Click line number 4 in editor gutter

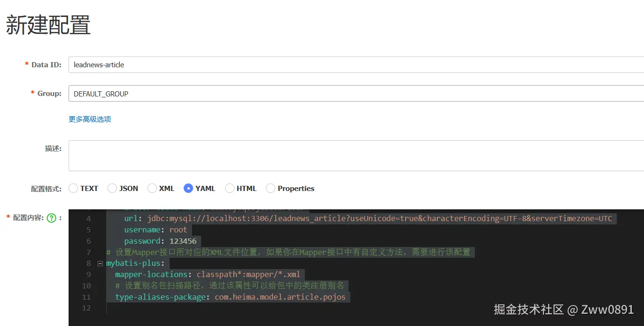pos(89,219)
